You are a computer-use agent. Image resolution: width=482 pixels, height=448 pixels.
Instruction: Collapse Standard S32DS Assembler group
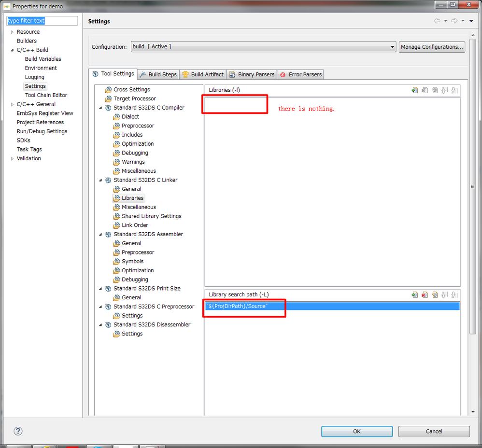pos(100,235)
